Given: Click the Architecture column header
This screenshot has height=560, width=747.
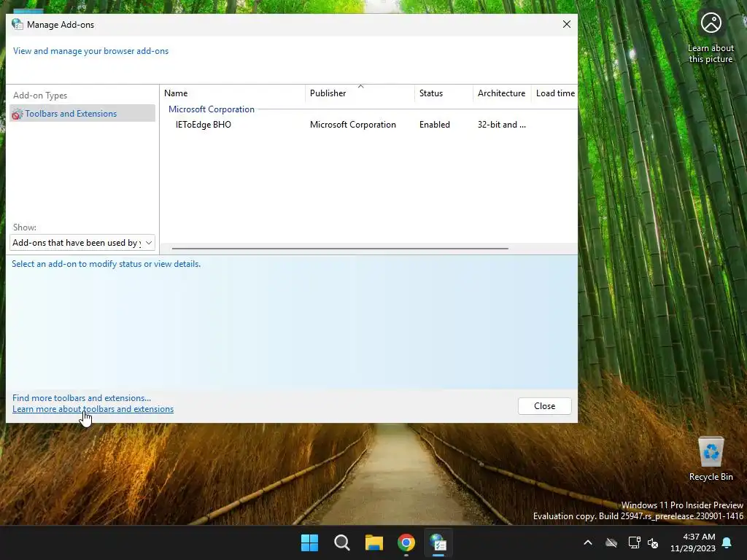Looking at the screenshot, I should coord(502,93).
